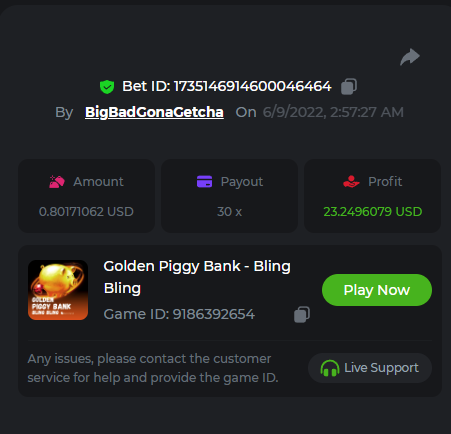Select the Bet ID number text
Screen dimensions: 451x434
click(x=253, y=86)
